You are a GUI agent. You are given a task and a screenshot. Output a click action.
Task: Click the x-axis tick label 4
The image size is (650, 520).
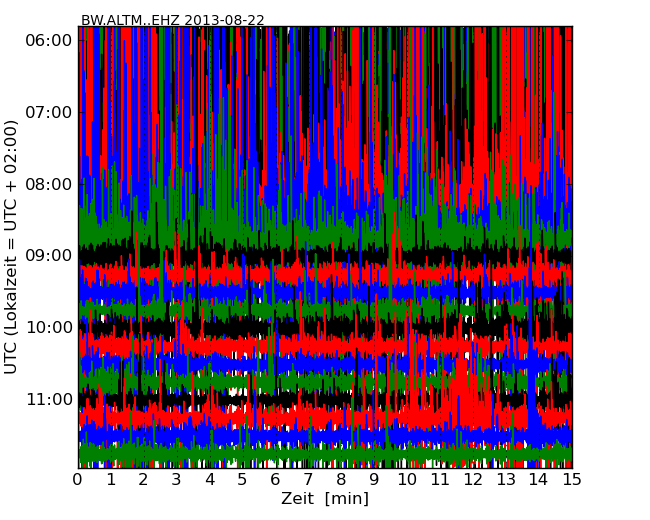[210, 480]
